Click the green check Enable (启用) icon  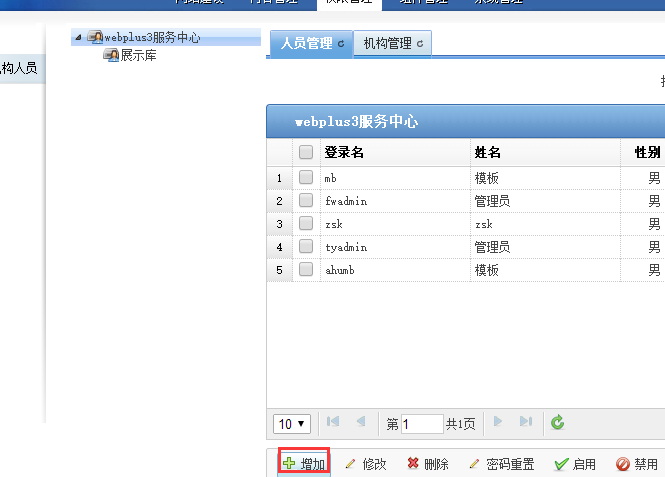pyautogui.click(x=561, y=464)
